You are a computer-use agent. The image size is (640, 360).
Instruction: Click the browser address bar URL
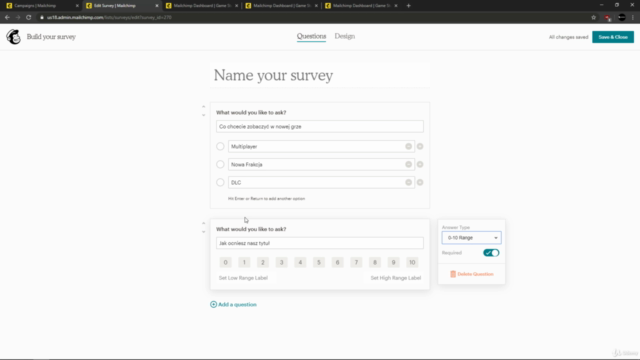pyautogui.click(x=109, y=18)
